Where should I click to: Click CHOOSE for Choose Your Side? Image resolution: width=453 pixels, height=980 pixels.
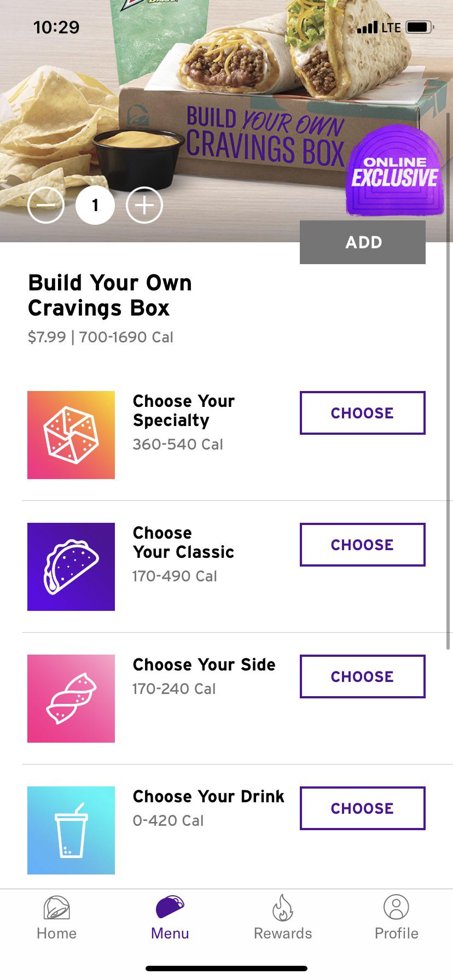pos(362,676)
